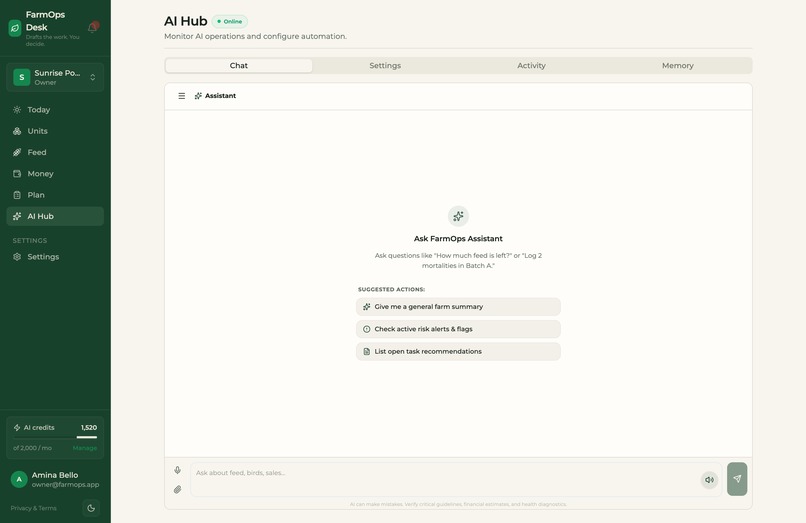This screenshot has height=523, width=806.
Task: Open the notifications bell
Action: click(93, 27)
